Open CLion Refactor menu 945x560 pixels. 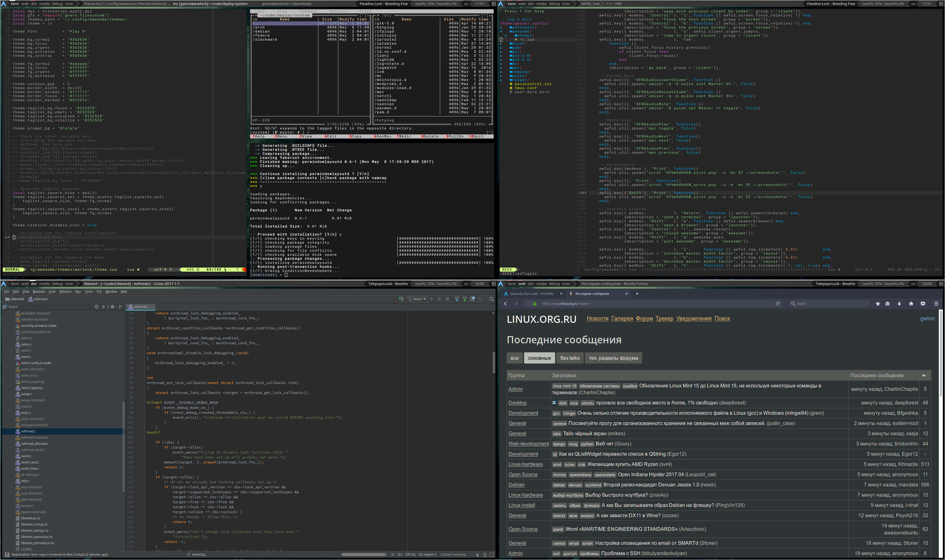[x=65, y=292]
